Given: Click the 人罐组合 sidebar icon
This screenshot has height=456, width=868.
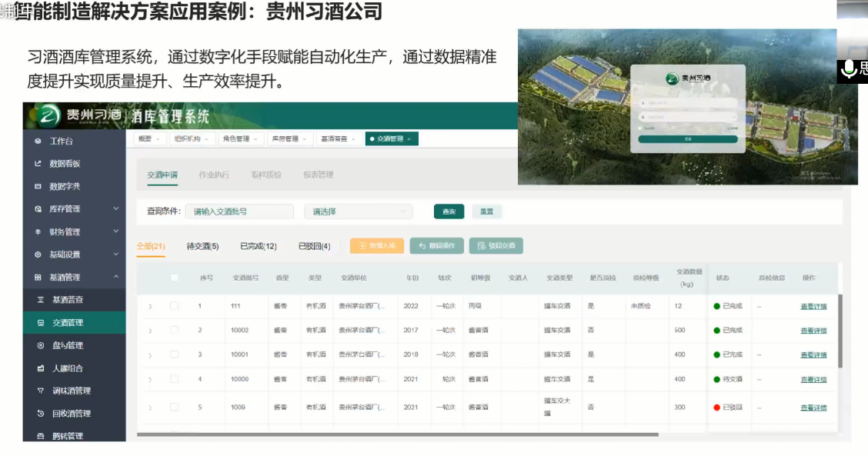Looking at the screenshot, I should [x=41, y=368].
